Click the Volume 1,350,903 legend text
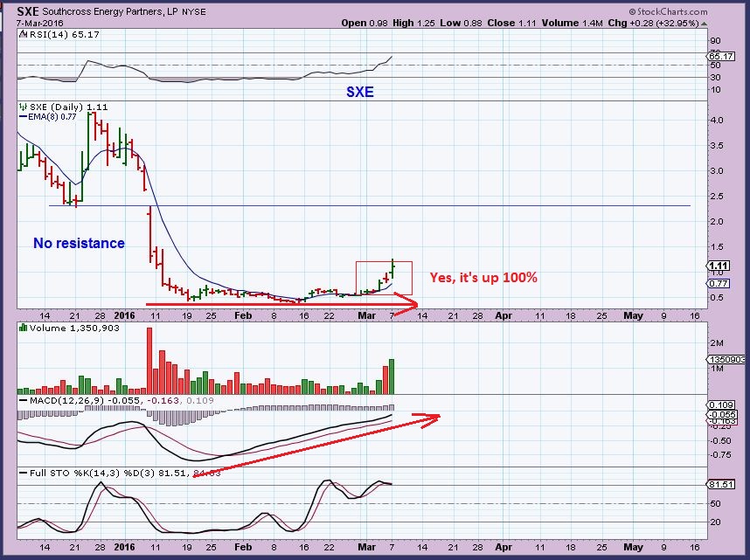 point(74,328)
